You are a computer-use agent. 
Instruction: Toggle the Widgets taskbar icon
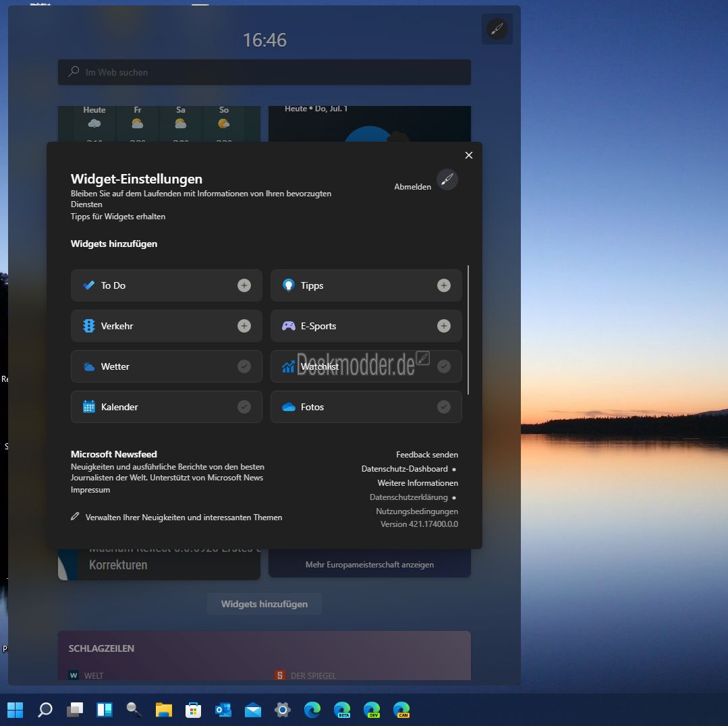tap(105, 710)
